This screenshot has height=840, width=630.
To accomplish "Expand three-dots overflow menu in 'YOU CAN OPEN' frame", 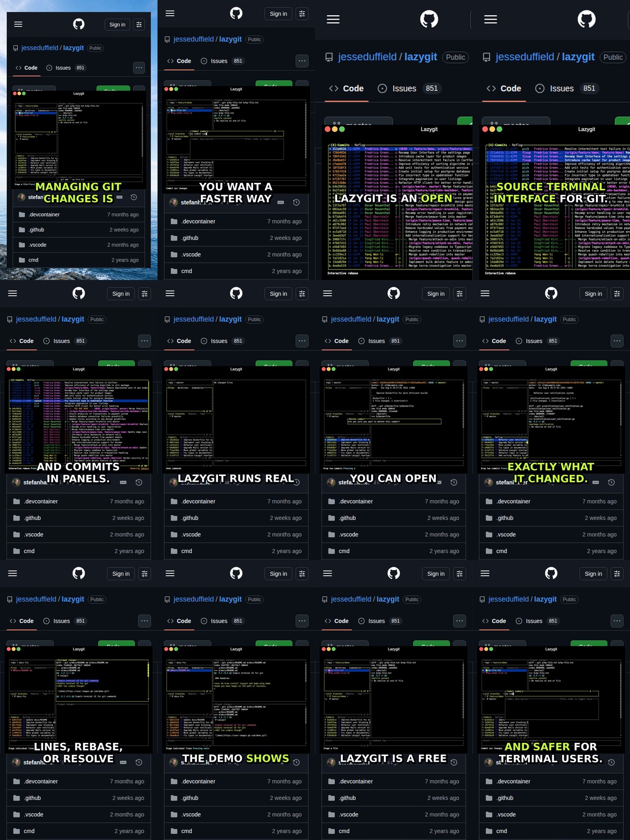I will pos(459,341).
